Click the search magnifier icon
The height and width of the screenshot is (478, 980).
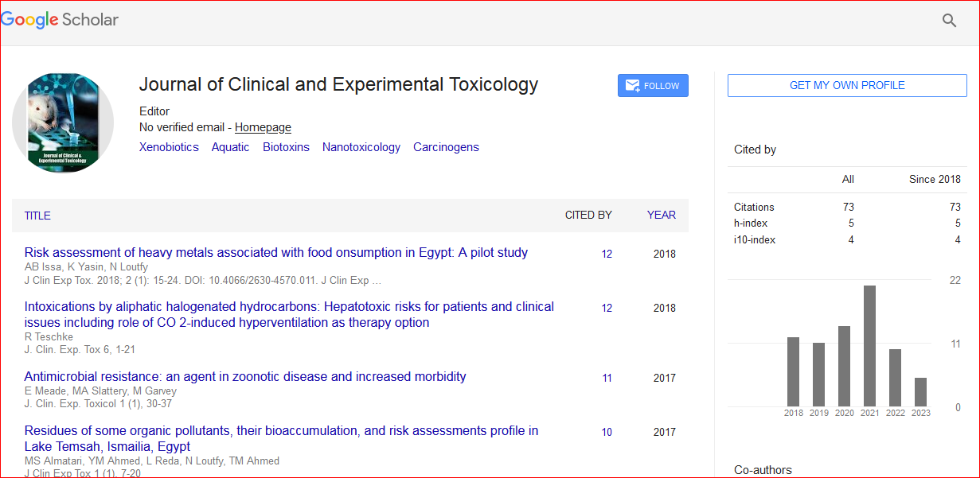coord(949,21)
